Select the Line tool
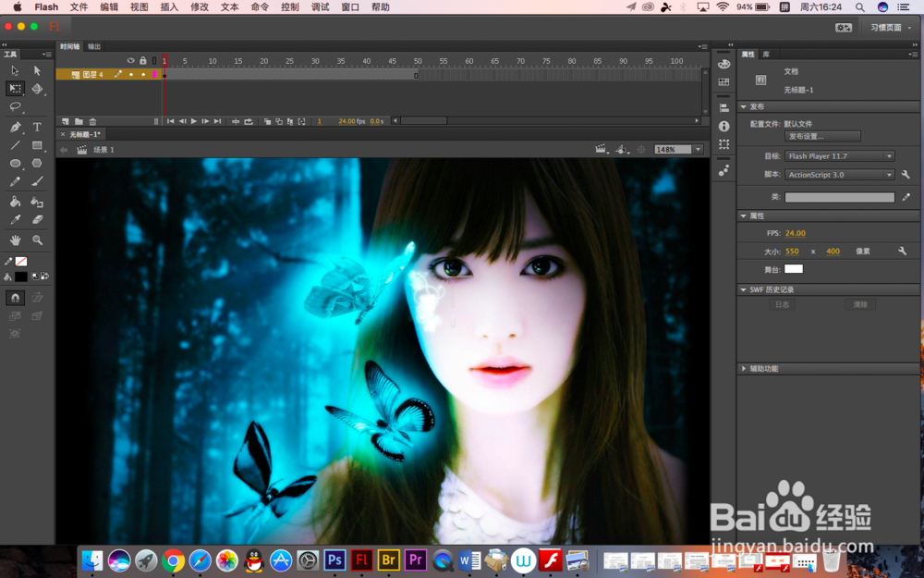The width and height of the screenshot is (924, 578). tap(16, 145)
